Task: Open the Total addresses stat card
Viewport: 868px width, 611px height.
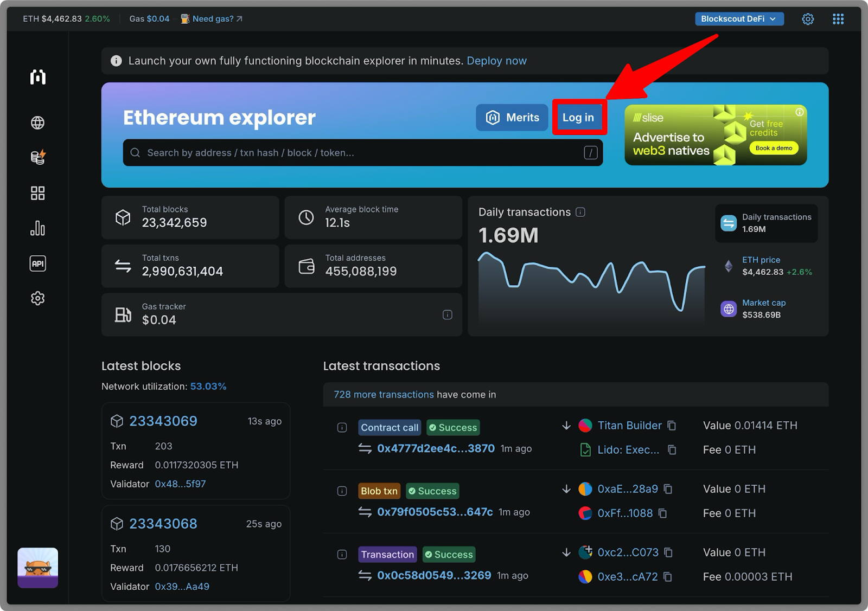Action: click(x=373, y=266)
